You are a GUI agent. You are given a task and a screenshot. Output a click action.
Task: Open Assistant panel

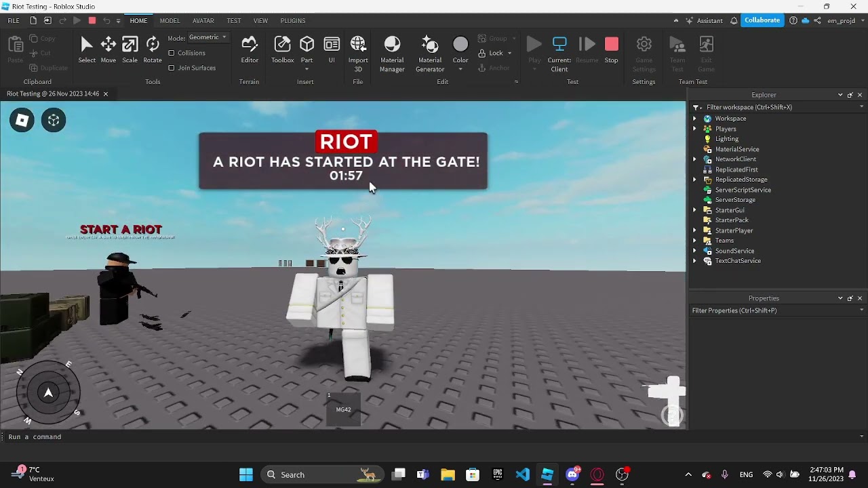pos(704,20)
